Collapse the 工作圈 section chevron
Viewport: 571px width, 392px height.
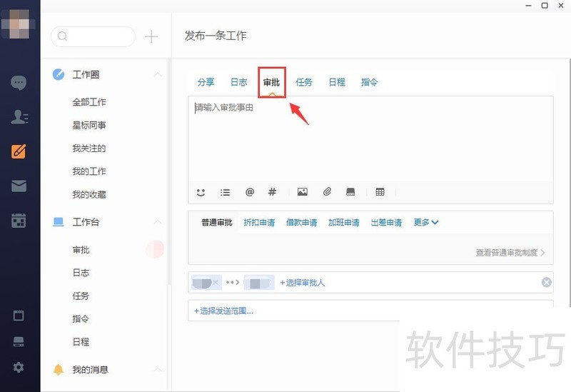pos(158,74)
